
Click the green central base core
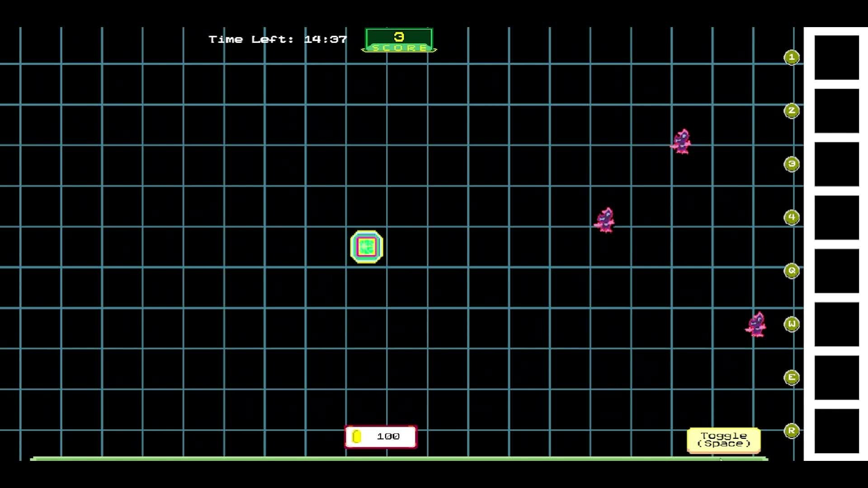click(x=367, y=247)
